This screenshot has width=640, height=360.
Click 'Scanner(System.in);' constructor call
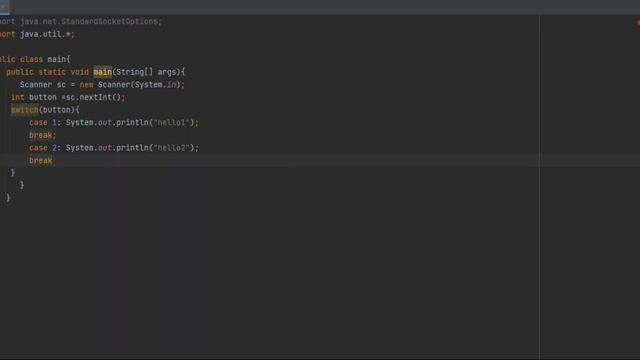pos(141,85)
